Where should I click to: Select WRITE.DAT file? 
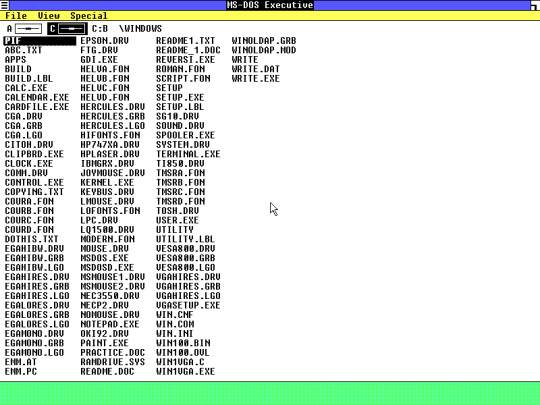click(256, 69)
